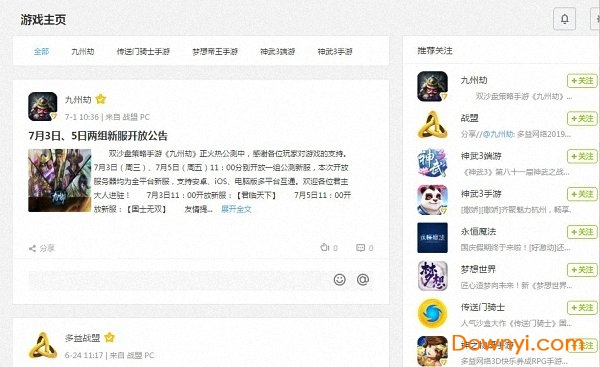Screen dimensions: 600x367
Task: Click the @ mention icon
Action: [x=363, y=279]
